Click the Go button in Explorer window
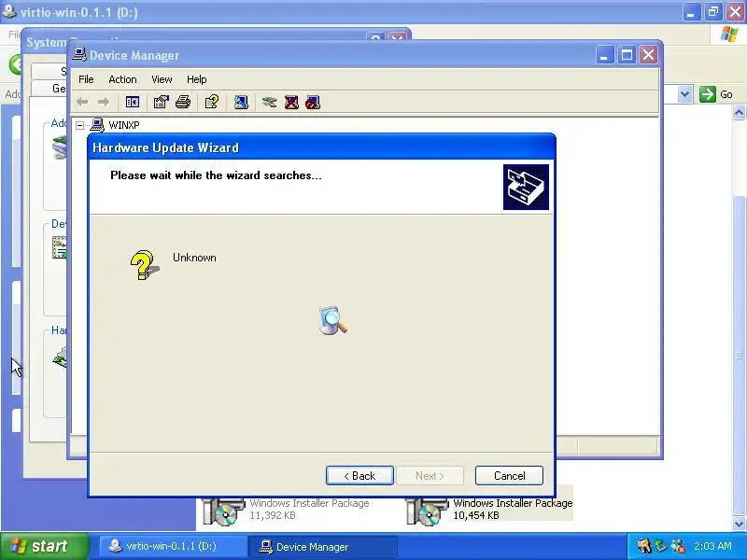This screenshot has width=747, height=560. tap(716, 94)
